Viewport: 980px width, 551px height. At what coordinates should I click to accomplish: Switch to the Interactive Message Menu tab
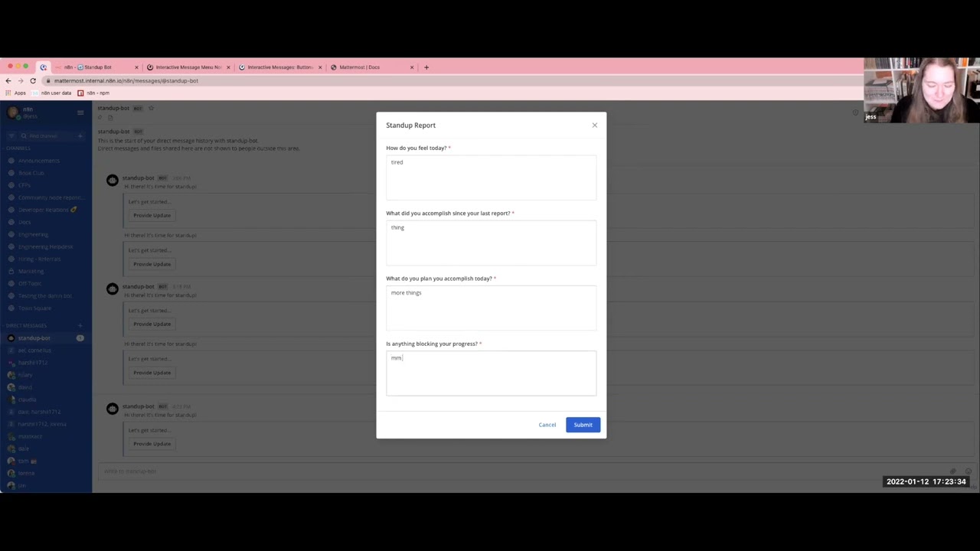point(188,67)
